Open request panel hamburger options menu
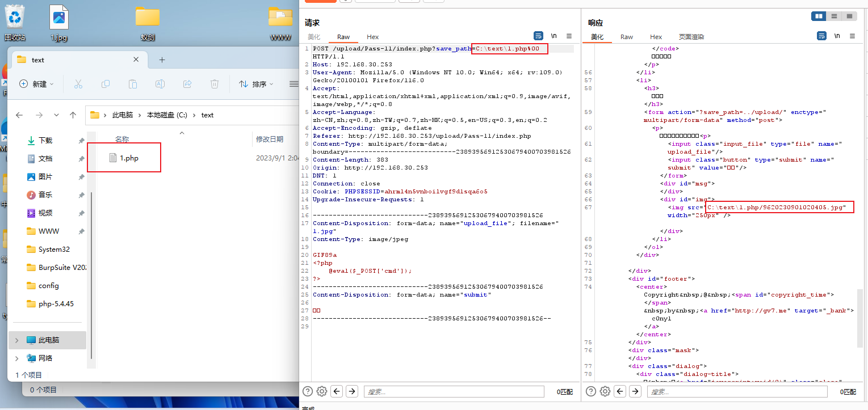 (569, 36)
